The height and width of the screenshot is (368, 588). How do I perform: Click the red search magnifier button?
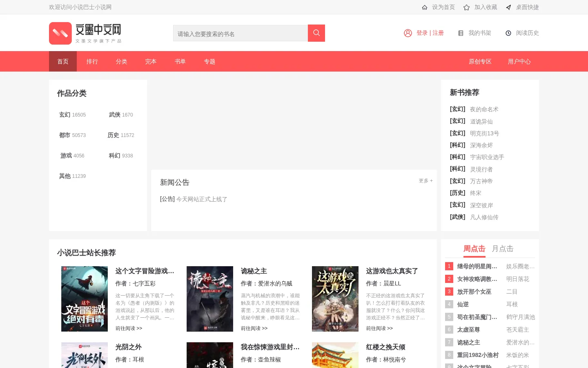point(316,33)
